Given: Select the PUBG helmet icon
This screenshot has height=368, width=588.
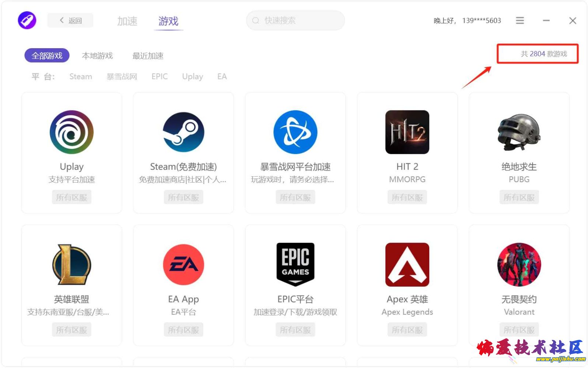Looking at the screenshot, I should [x=519, y=132].
